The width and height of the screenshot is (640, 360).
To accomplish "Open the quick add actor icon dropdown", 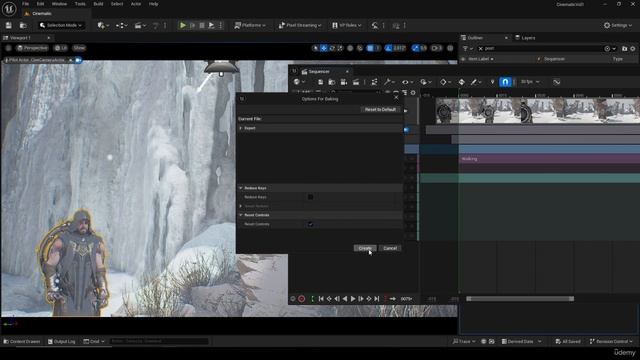I will coord(103,25).
